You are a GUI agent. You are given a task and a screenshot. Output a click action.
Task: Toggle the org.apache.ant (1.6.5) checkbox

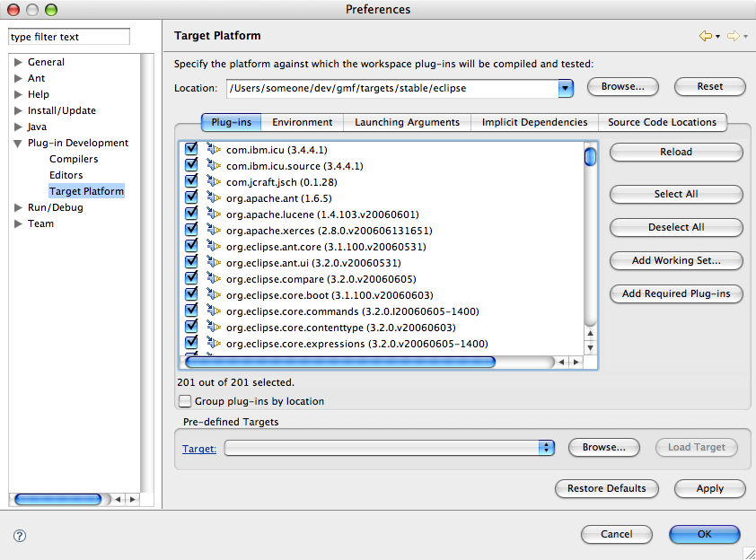point(191,197)
